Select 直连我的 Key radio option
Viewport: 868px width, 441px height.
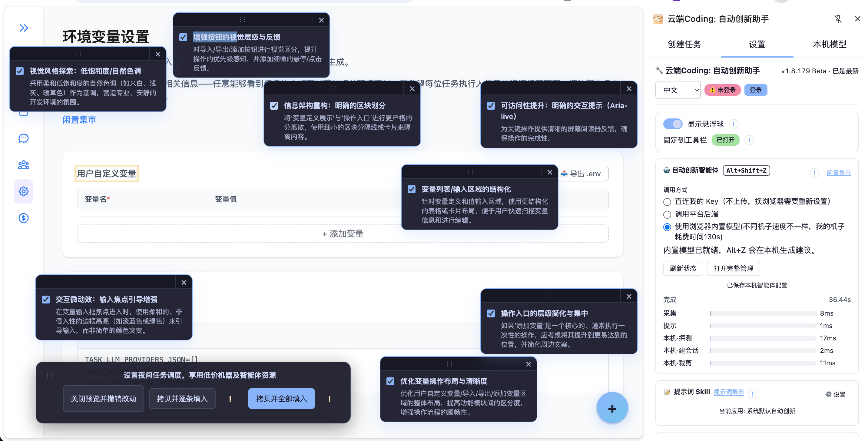667,202
